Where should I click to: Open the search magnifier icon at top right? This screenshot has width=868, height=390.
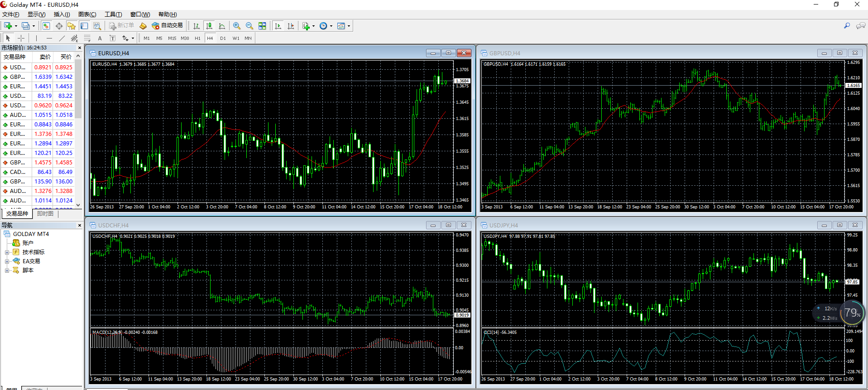pyautogui.click(x=847, y=26)
